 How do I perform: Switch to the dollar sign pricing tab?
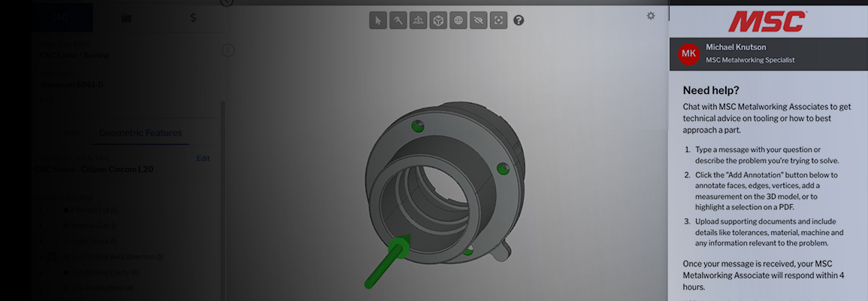pos(192,18)
